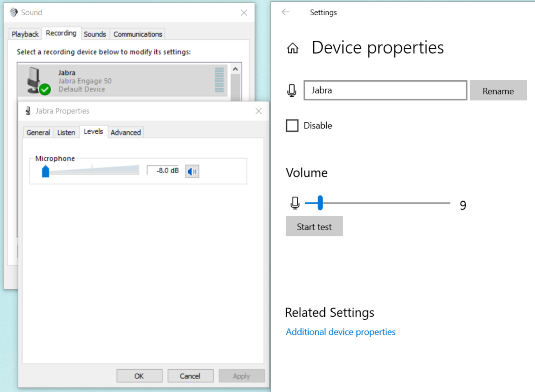
Task: Open Additional device properties link
Action: 340,332
